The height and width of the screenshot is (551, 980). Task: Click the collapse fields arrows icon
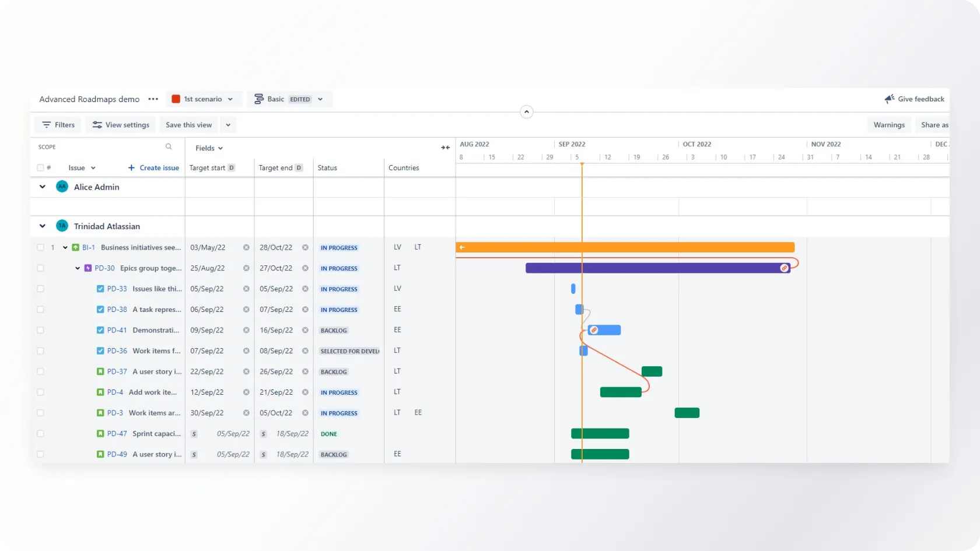tap(445, 148)
